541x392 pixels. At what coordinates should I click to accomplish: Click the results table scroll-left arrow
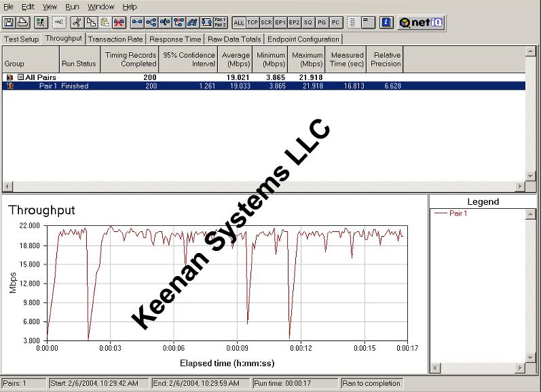(7, 187)
